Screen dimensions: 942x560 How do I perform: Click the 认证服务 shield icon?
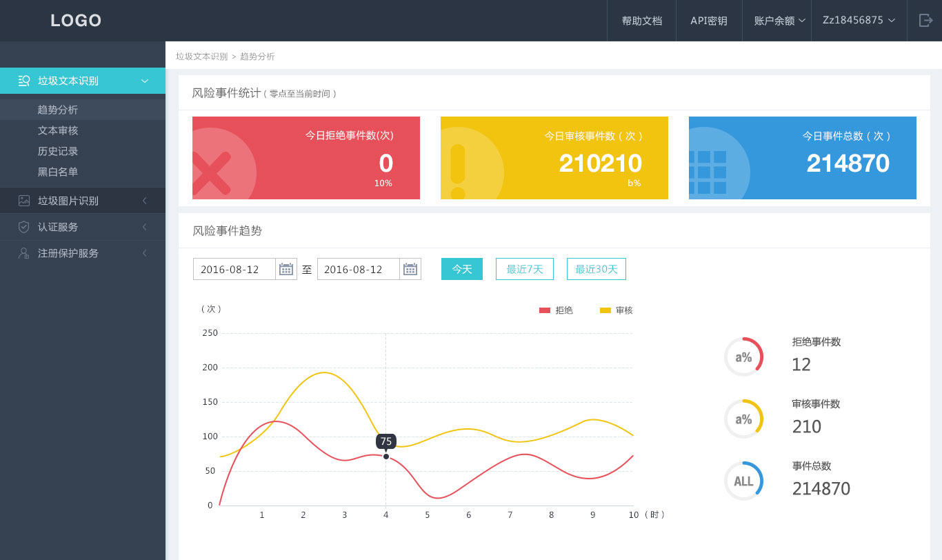point(24,227)
